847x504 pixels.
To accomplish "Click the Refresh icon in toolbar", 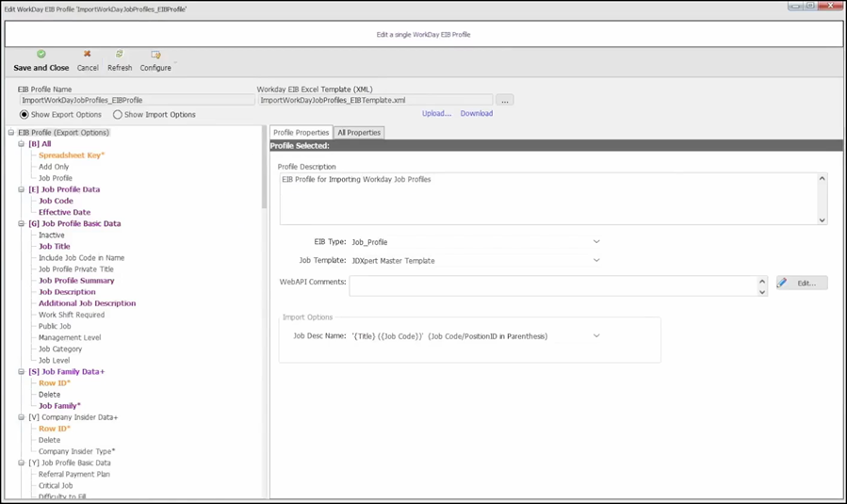I will (x=120, y=55).
